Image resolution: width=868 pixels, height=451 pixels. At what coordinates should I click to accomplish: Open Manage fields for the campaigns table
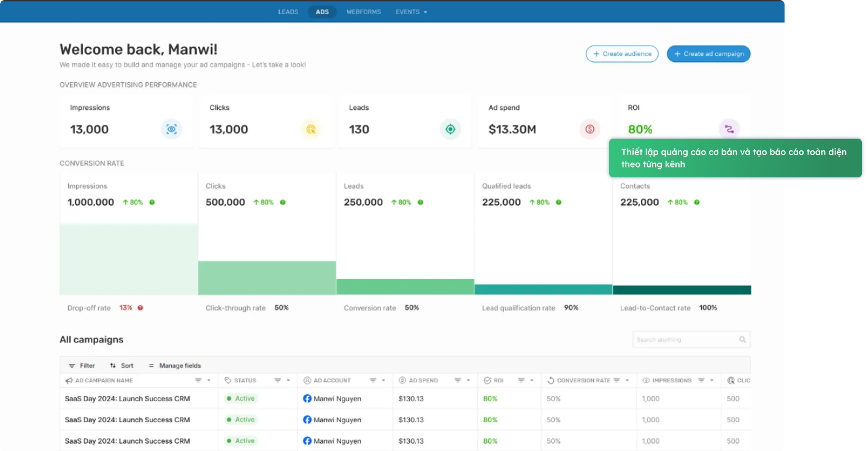(x=174, y=366)
